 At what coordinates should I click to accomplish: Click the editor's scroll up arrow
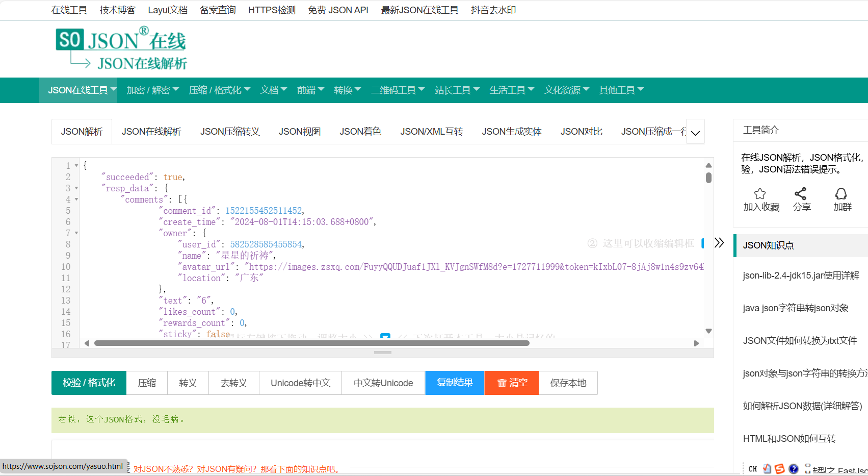pos(708,165)
